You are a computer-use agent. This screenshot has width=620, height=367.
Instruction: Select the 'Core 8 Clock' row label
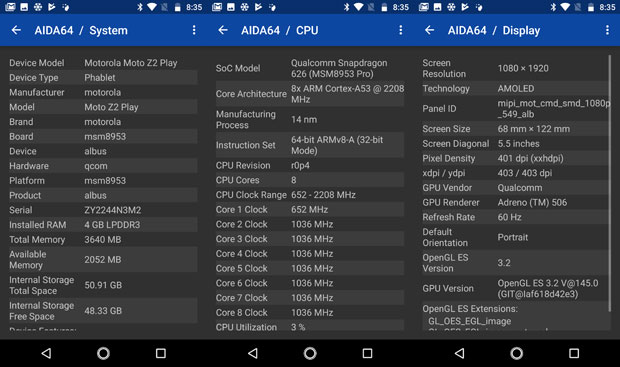(x=242, y=312)
